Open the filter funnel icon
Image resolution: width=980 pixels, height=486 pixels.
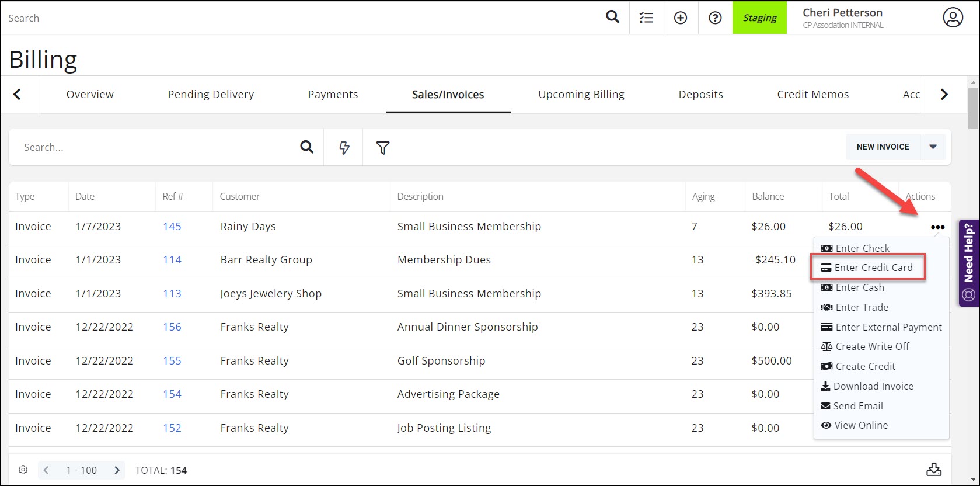(x=383, y=148)
